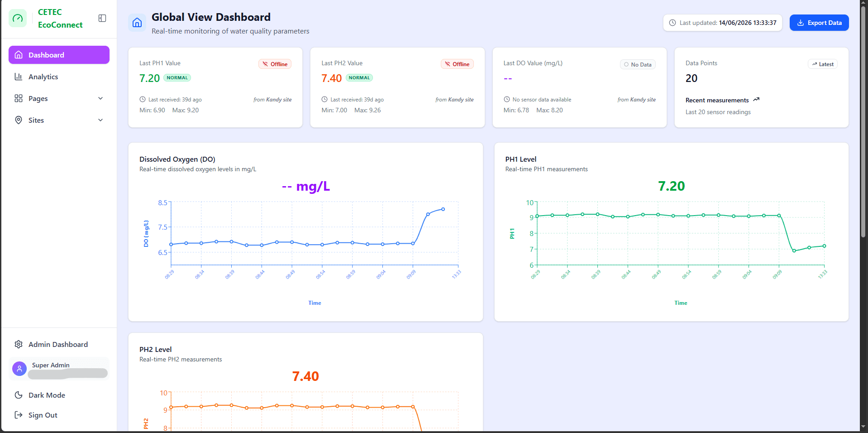Open the Sites menu item
This screenshot has height=433, width=868.
coord(59,120)
